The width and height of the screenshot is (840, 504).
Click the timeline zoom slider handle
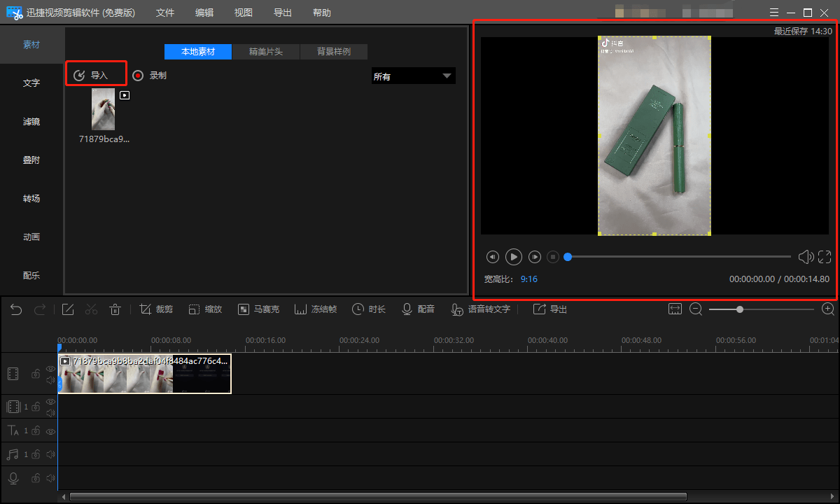coord(739,309)
